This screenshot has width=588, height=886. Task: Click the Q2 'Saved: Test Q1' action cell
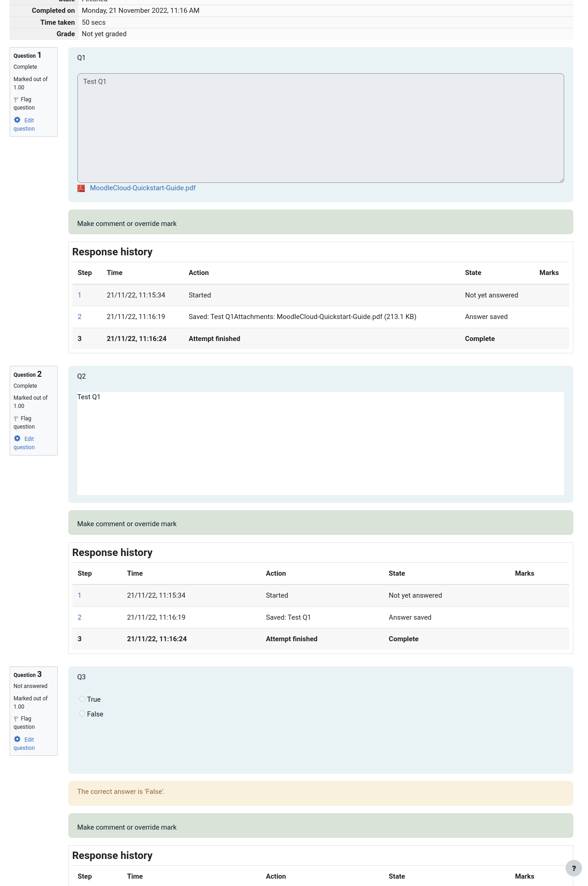288,617
